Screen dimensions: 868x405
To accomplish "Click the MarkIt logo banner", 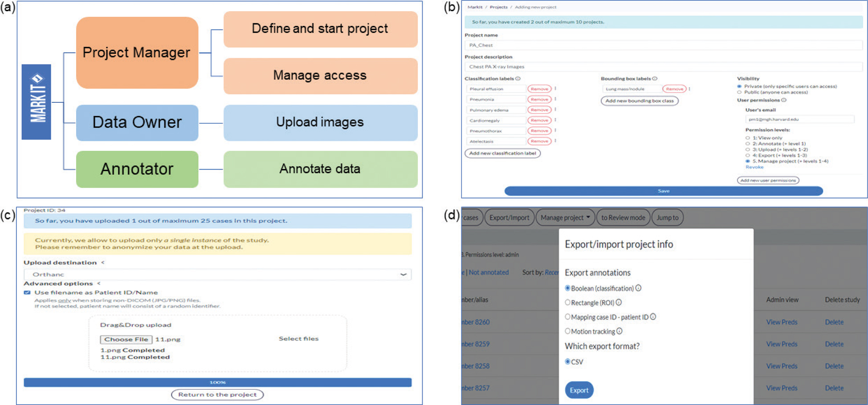I will [x=37, y=102].
